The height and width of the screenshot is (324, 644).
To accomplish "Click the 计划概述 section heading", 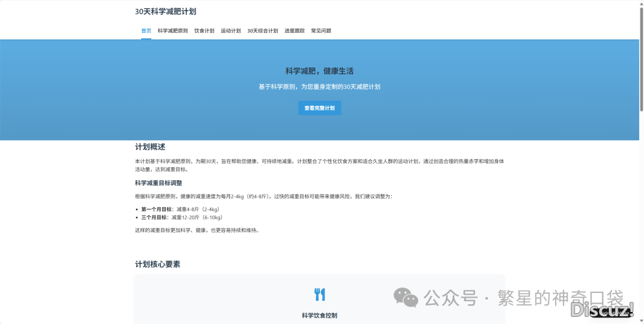I will coord(150,147).
